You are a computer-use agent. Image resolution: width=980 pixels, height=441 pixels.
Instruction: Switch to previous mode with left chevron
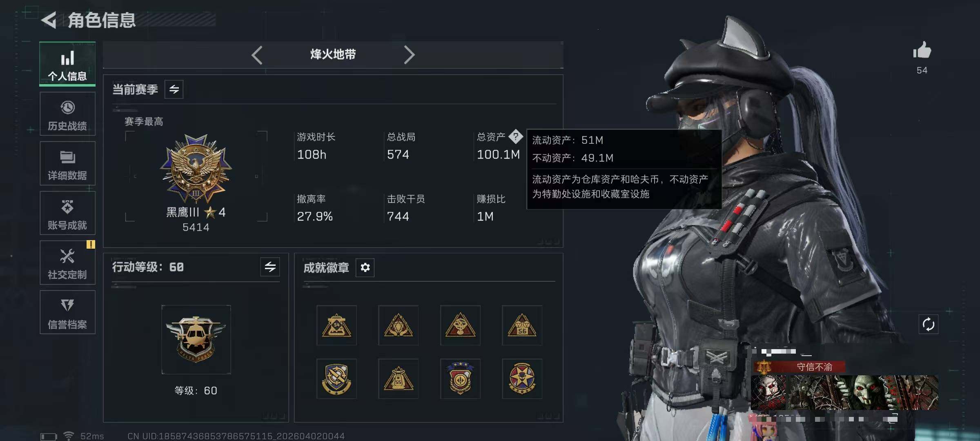pos(257,55)
